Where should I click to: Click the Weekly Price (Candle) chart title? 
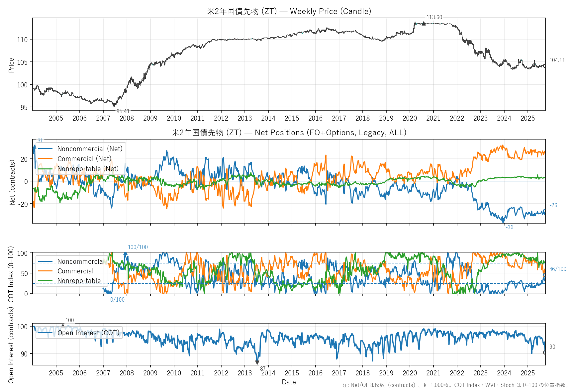coord(289,11)
